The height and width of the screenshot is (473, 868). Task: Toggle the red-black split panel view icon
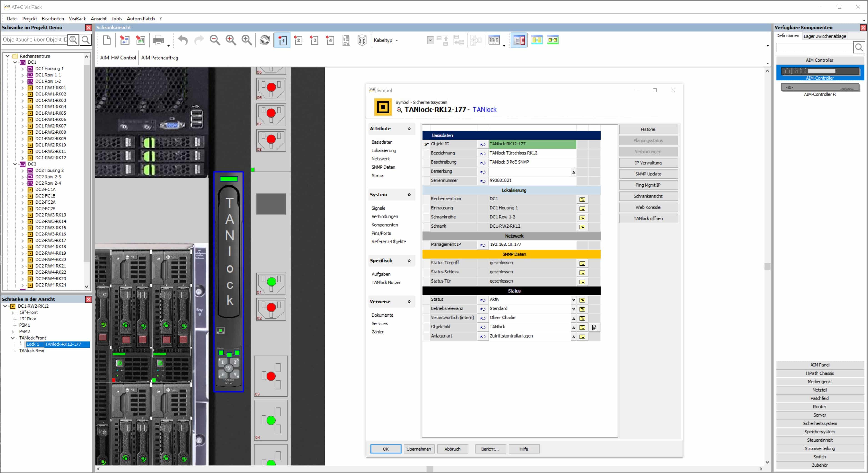(x=519, y=40)
